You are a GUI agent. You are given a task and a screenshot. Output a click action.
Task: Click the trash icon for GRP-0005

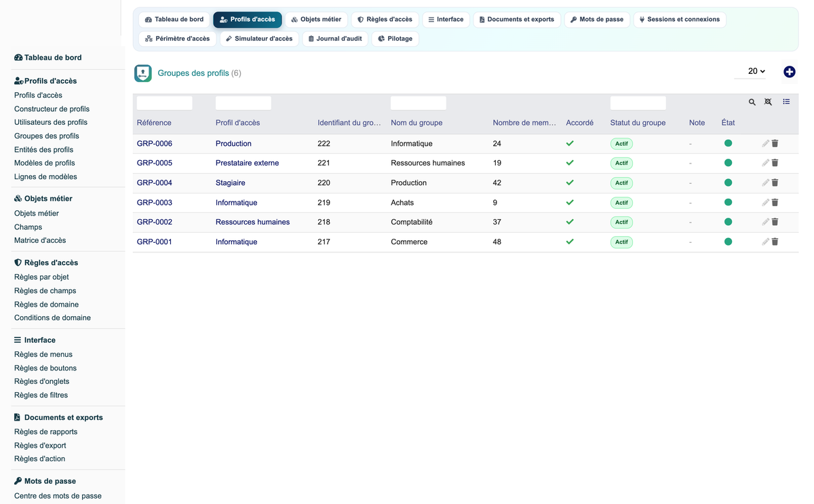coord(775,163)
